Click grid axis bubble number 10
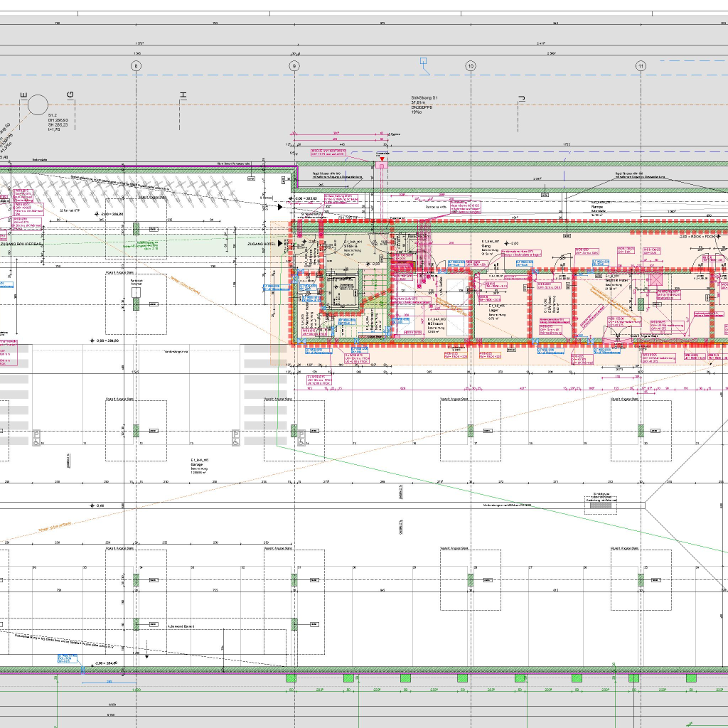 tap(471, 66)
